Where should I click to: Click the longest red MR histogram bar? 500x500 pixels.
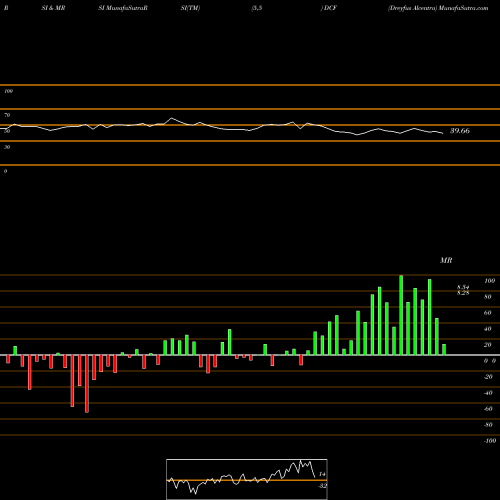(87, 384)
